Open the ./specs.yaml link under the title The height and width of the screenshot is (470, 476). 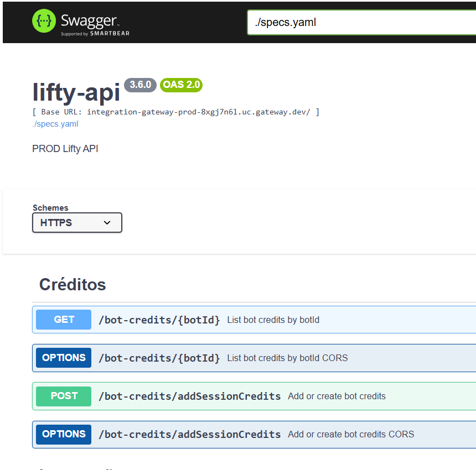(x=55, y=124)
